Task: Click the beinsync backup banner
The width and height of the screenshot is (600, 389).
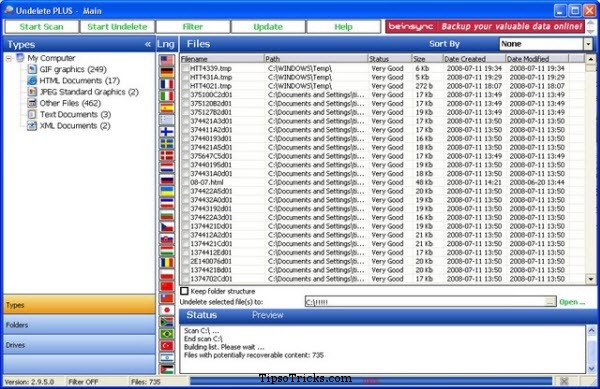Action: (x=485, y=26)
